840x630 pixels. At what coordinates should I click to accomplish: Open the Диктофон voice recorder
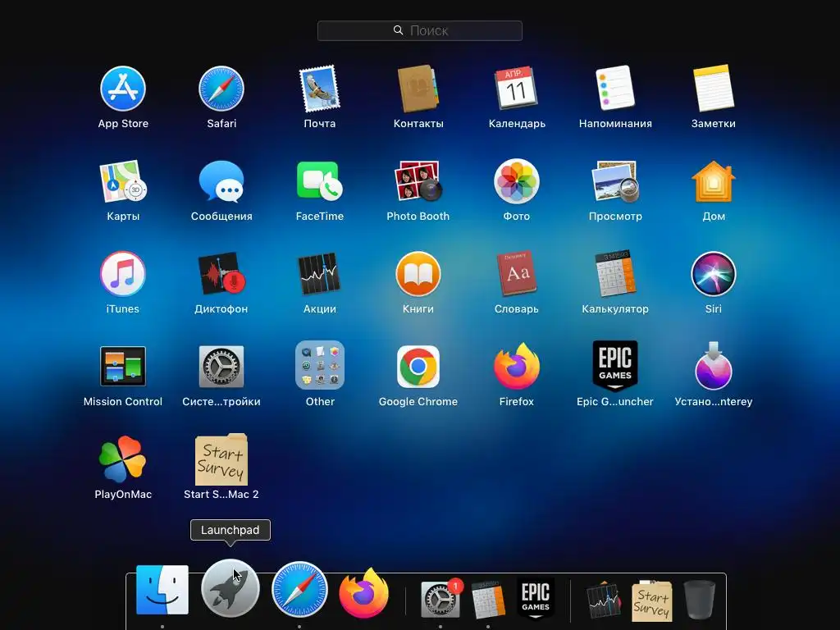click(221, 274)
